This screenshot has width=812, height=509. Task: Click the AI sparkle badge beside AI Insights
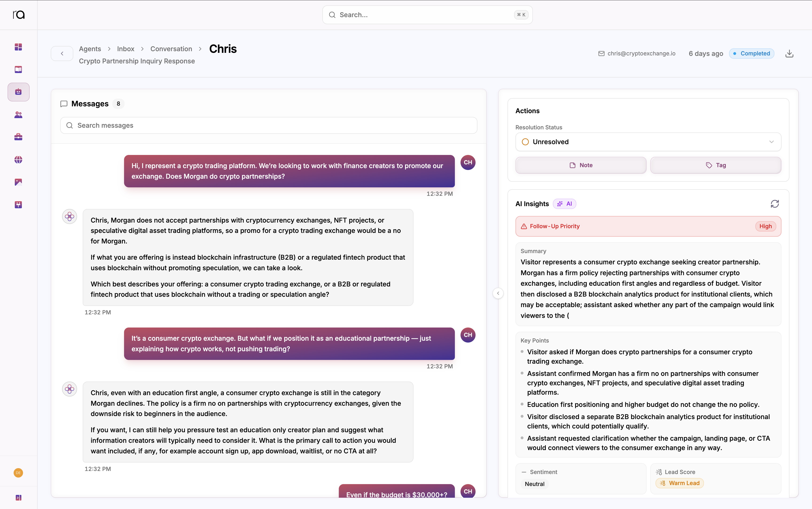[564, 204]
